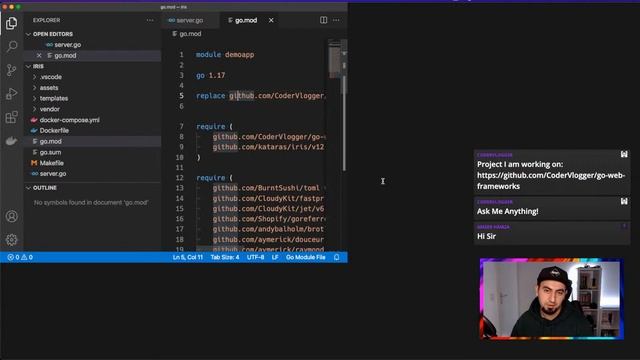Click the replace directive on line 5
Image resolution: width=640 pixels, height=360 pixels.
pyautogui.click(x=260, y=96)
